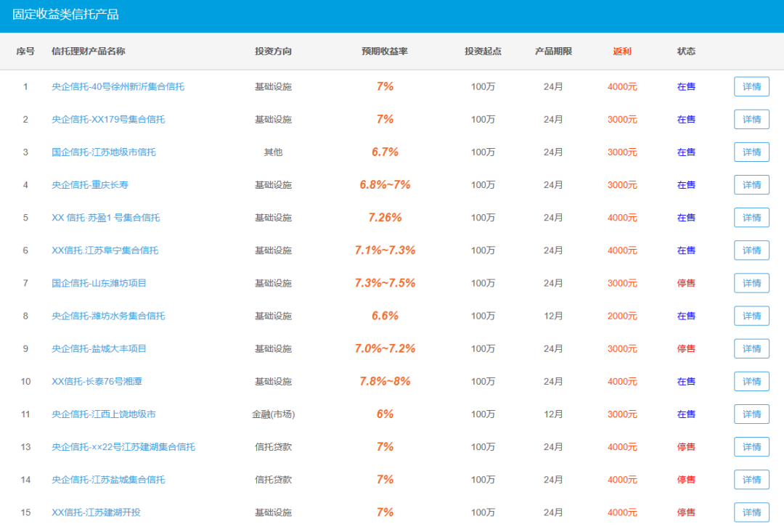Open 详情 for 江苏建湖开投
This screenshot has height=532, width=784.
coord(751,512)
